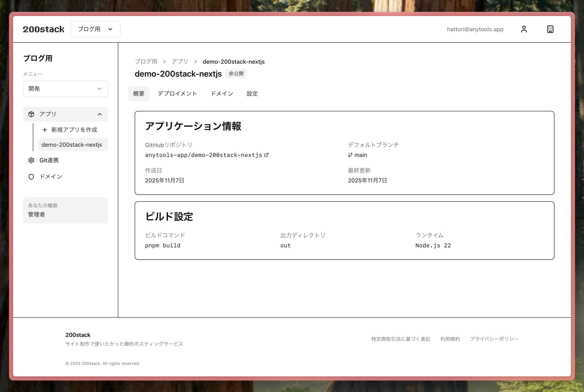Click the user profile icon in header
This screenshot has height=392, width=584.
[524, 29]
